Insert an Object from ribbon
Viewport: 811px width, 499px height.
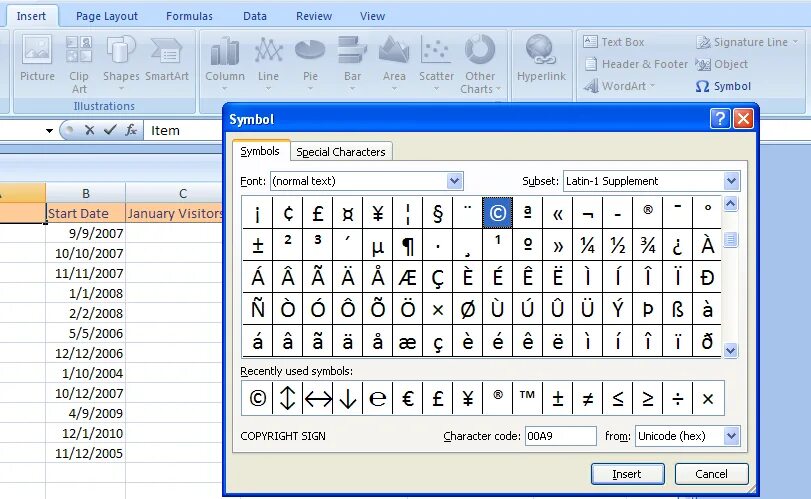(722, 64)
